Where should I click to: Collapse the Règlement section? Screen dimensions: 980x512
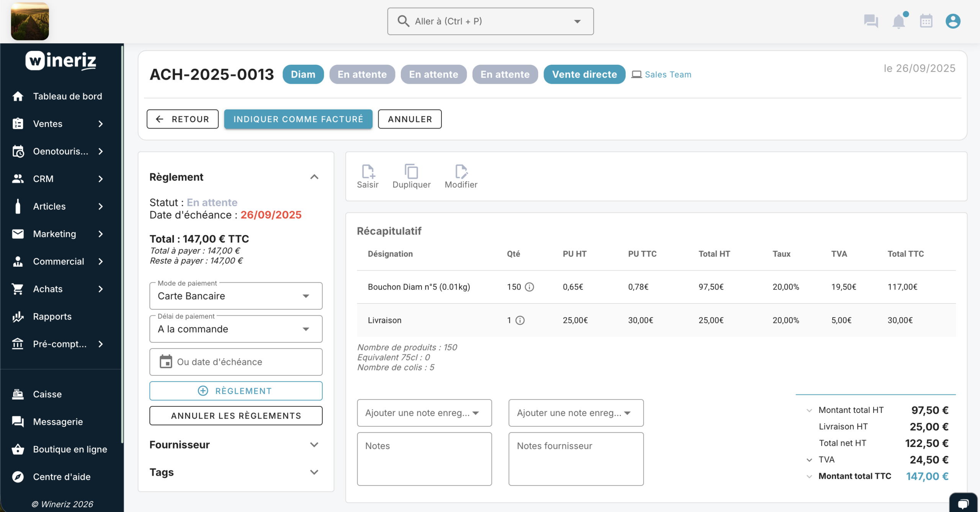(314, 177)
